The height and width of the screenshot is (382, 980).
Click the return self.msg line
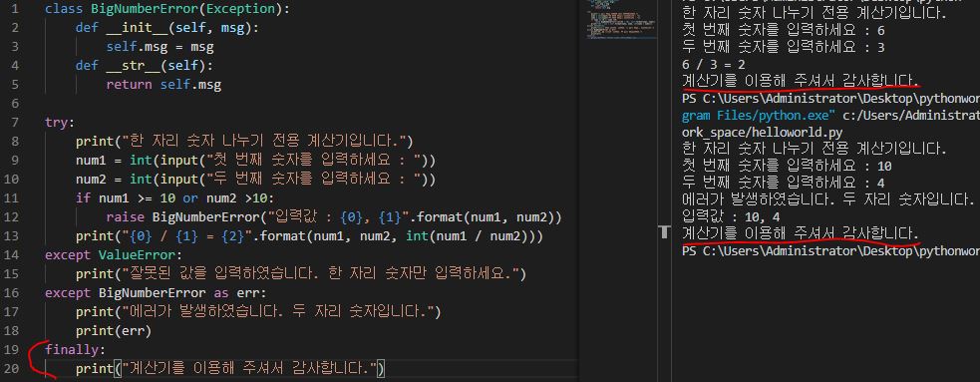pyautogui.click(x=163, y=85)
